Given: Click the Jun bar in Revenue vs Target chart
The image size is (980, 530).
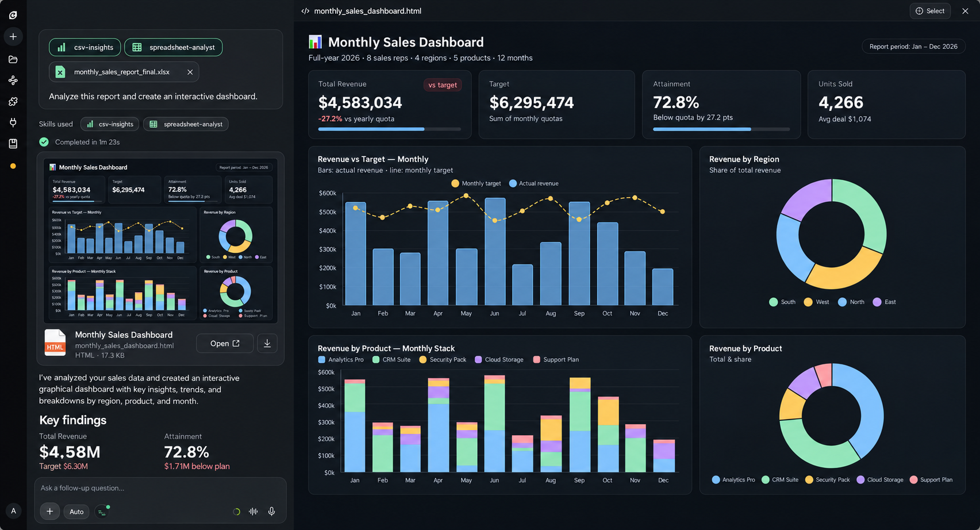Looking at the screenshot, I should [495, 251].
